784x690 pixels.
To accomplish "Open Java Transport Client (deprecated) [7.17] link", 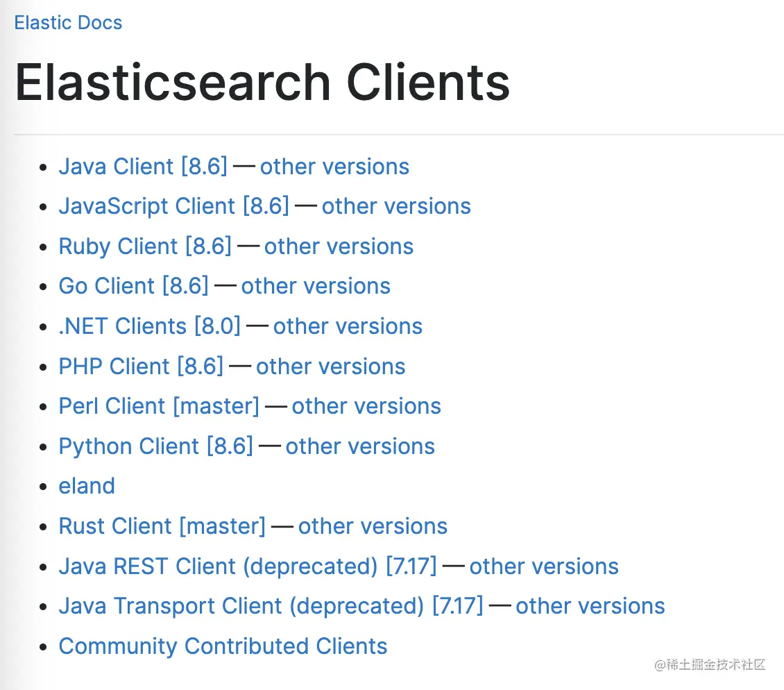I will [x=271, y=606].
